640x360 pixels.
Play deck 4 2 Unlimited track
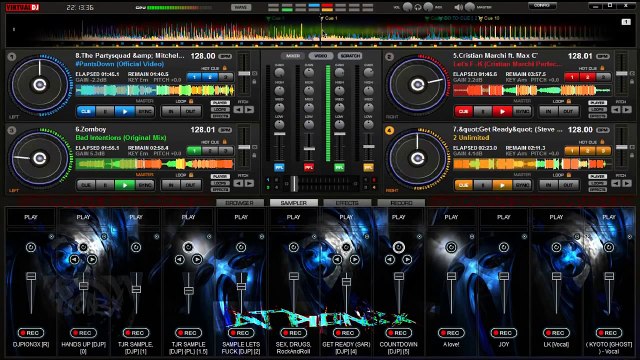502,185
